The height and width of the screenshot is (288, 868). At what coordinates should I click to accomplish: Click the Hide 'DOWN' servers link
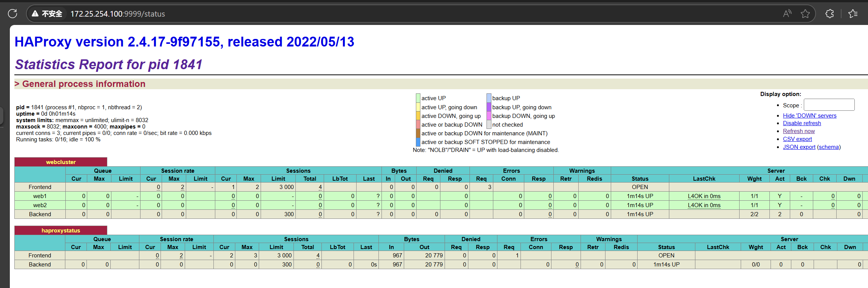(x=809, y=116)
